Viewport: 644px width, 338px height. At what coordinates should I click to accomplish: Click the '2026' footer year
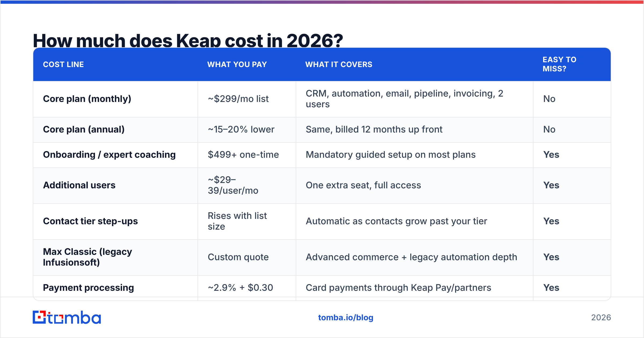pyautogui.click(x=601, y=318)
